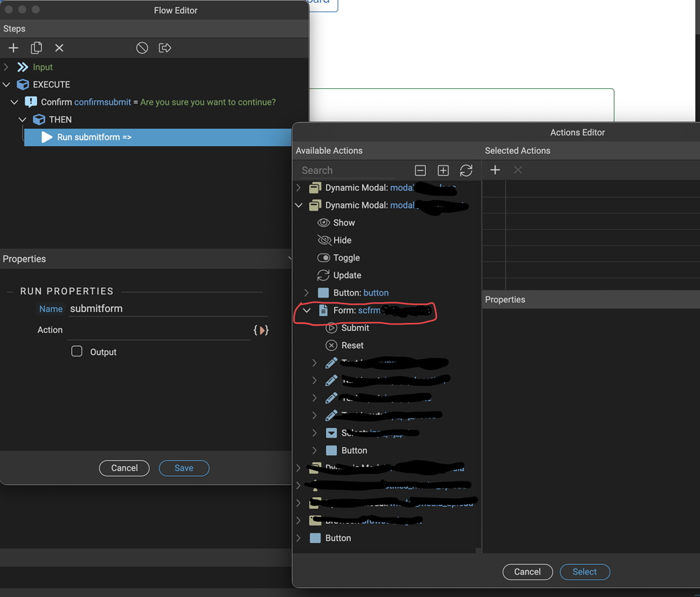Add a new step with the plus icon

[13, 48]
